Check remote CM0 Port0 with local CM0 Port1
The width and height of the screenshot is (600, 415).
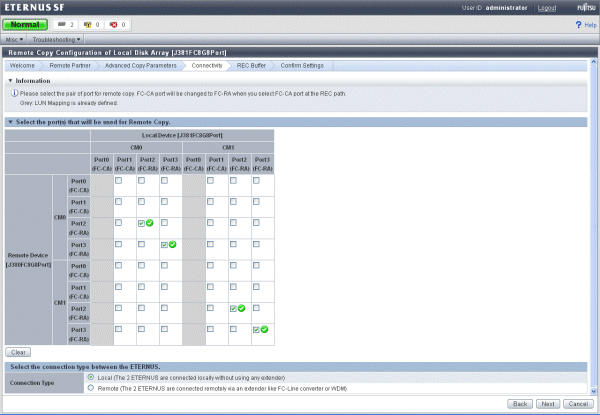[119, 181]
